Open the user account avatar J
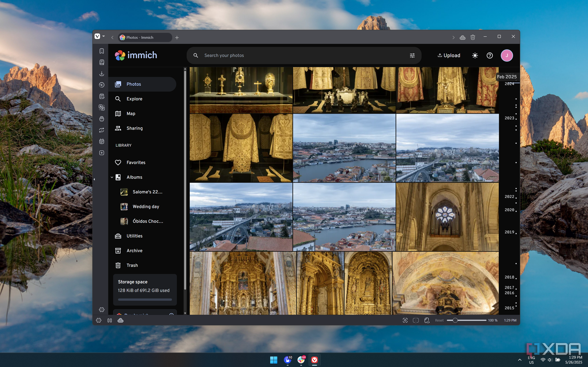This screenshot has height=367, width=588. (x=507, y=55)
